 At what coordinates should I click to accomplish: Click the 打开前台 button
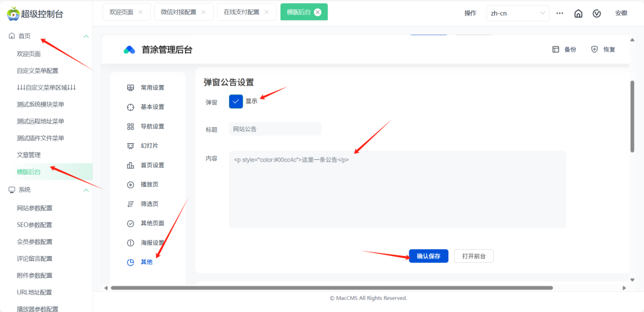click(474, 256)
